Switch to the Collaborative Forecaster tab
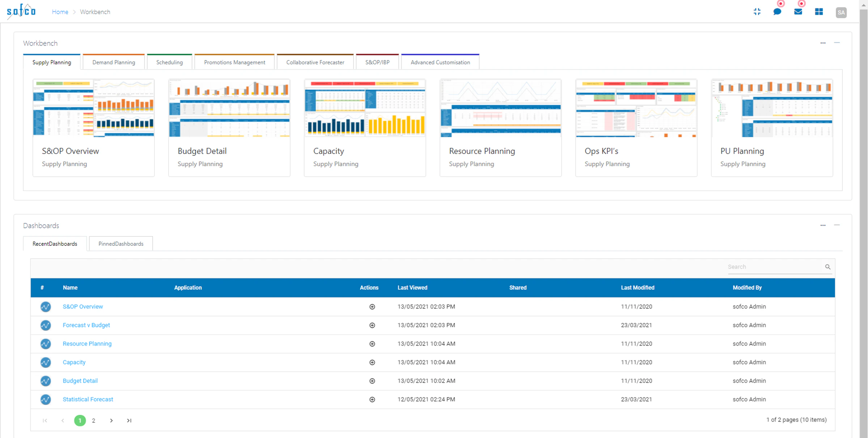Screen dimensions: 868x438 315,62
